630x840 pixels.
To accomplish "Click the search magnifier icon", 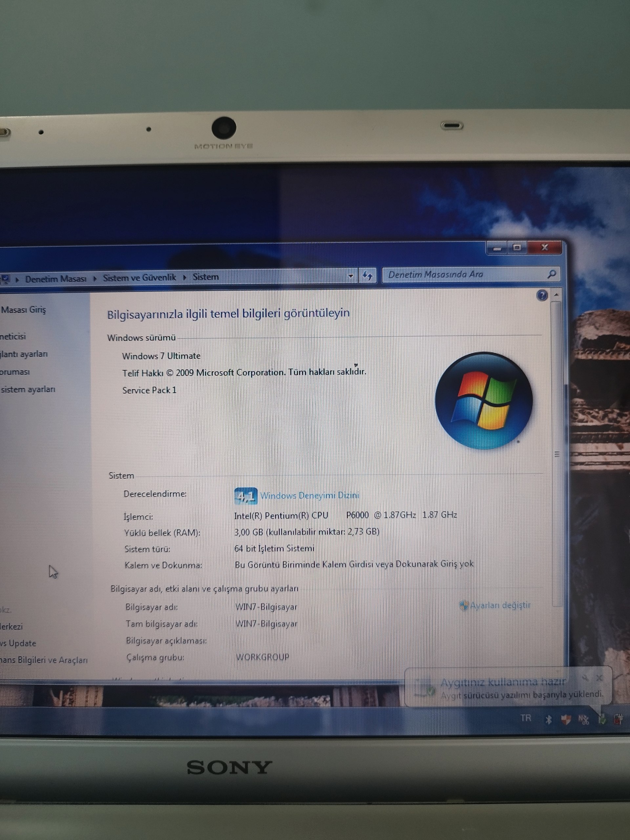I will pos(551,274).
